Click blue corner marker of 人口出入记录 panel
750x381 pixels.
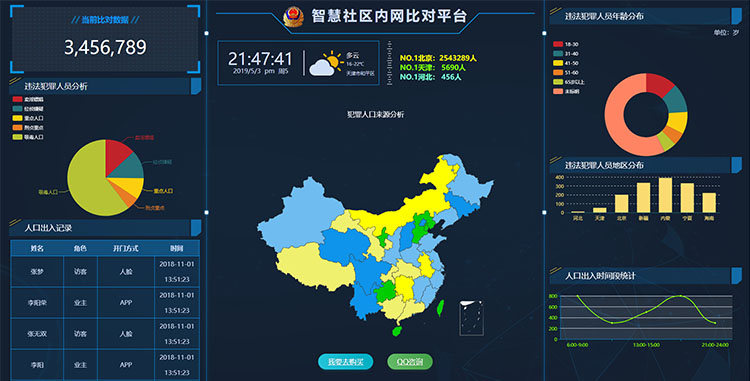point(196,228)
